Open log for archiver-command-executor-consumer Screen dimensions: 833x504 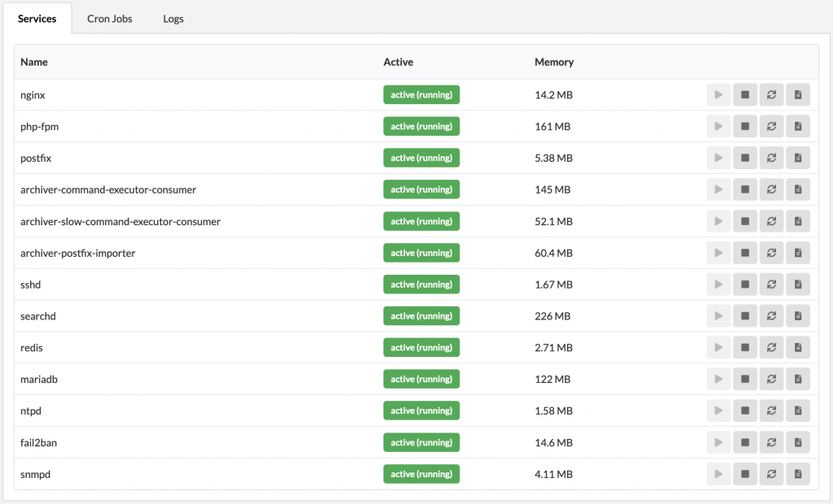[x=798, y=189]
